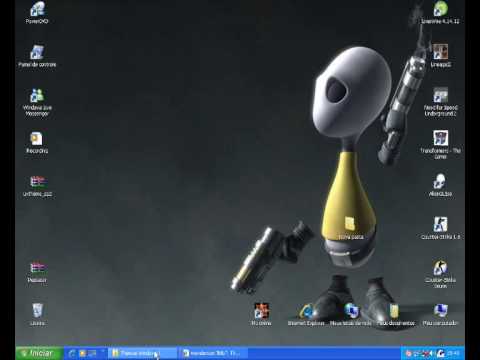Select the Lixeira recycle bin icon
The height and width of the screenshot is (360, 480).
coord(37,314)
